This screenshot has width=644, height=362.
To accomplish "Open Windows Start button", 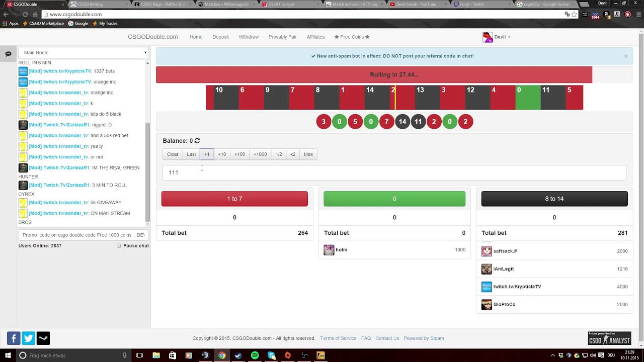I will click(8, 355).
